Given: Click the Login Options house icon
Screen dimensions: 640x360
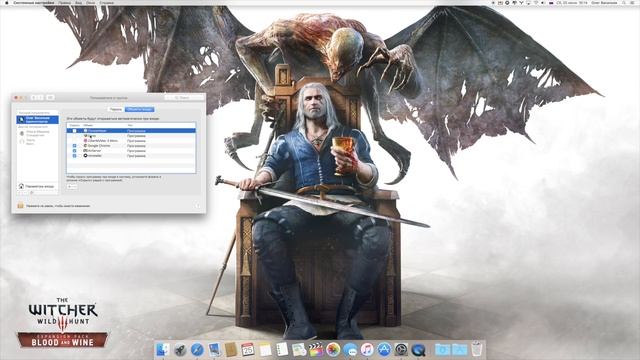Looking at the screenshot, I should point(21,186).
